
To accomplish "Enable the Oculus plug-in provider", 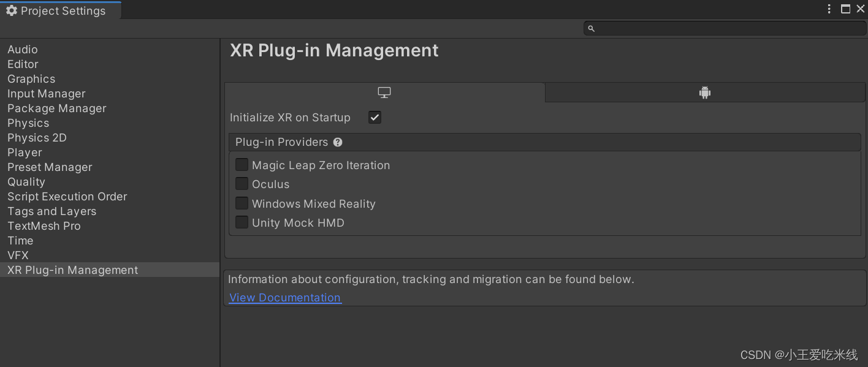I will pyautogui.click(x=242, y=184).
